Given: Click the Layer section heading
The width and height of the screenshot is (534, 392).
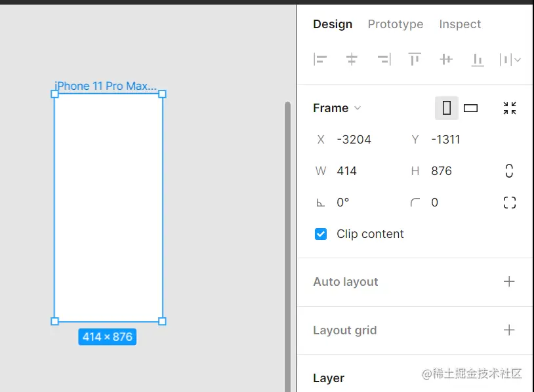Looking at the screenshot, I should click(x=329, y=378).
